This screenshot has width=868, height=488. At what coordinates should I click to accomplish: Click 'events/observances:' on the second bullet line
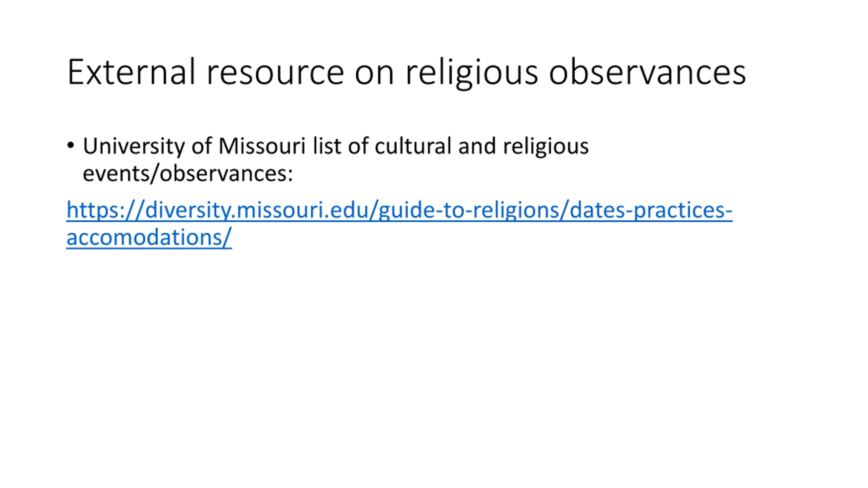(188, 174)
